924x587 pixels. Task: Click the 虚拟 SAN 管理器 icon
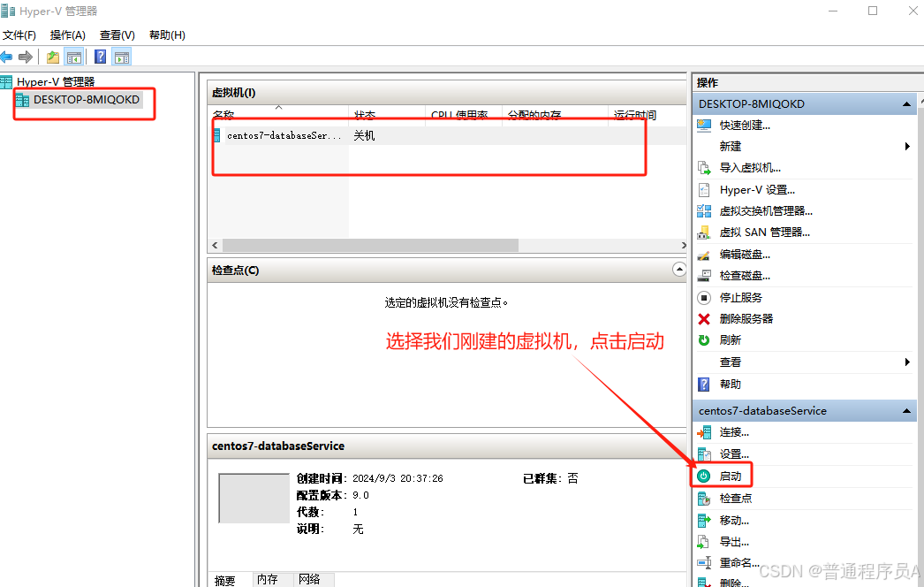(704, 233)
